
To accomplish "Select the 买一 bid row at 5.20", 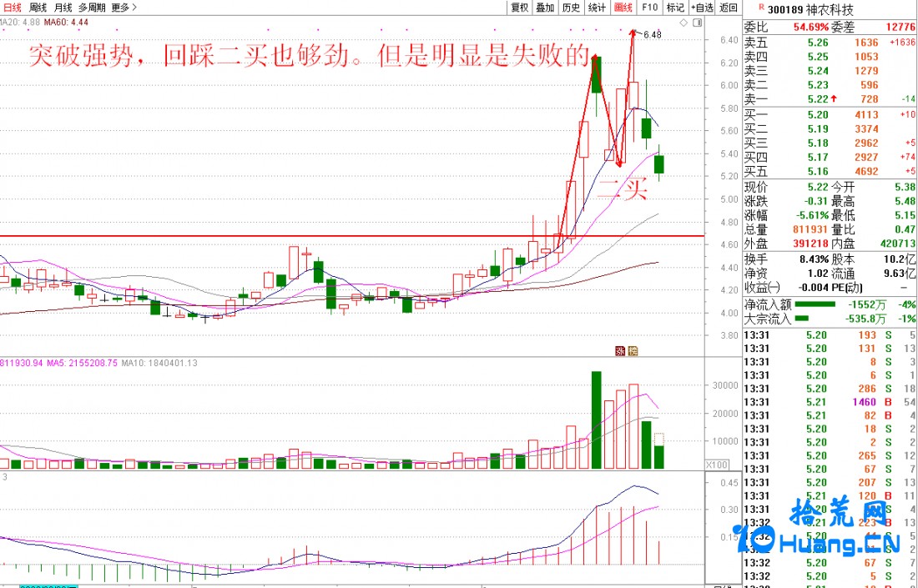I will (x=830, y=114).
